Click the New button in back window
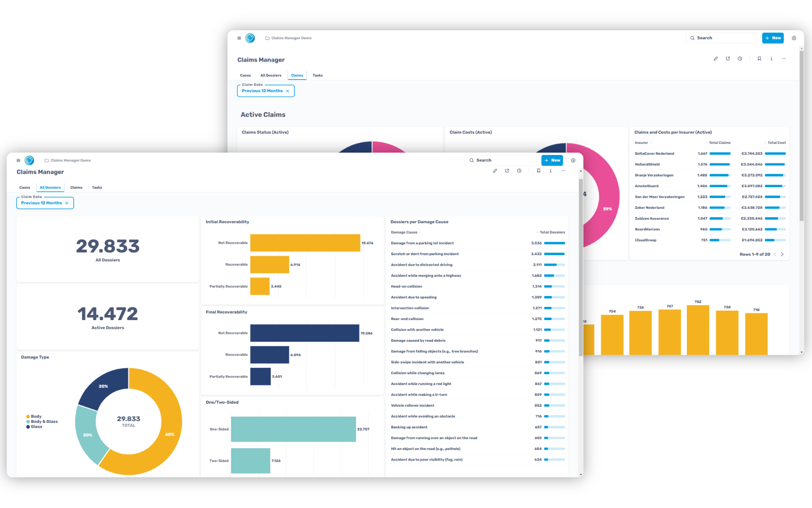The image size is (812, 508). (773, 38)
